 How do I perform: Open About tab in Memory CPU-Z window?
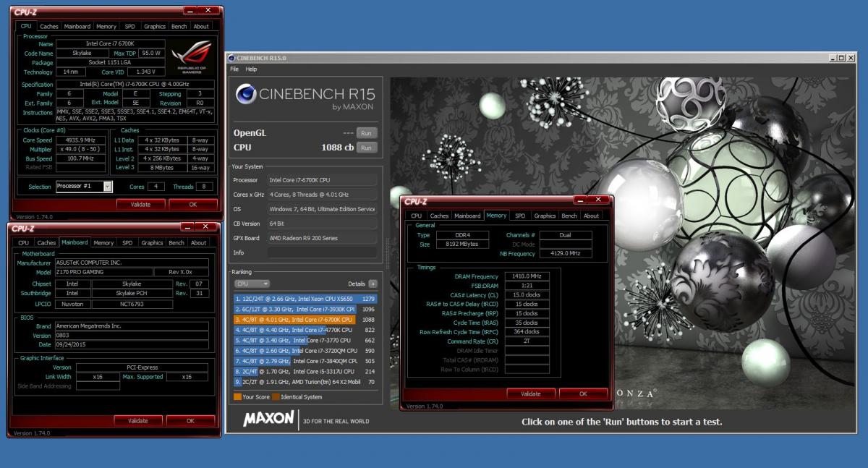pyautogui.click(x=591, y=216)
